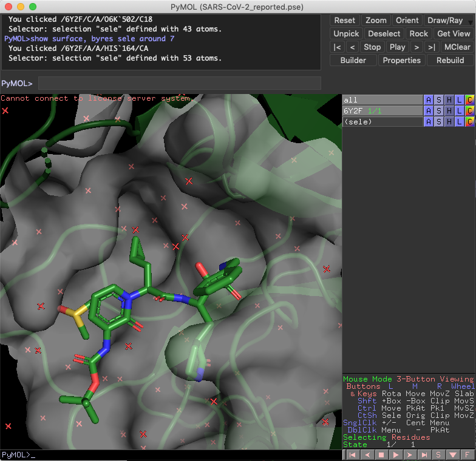
Task: Open Hide menu for 6Y2F object
Action: point(449,110)
